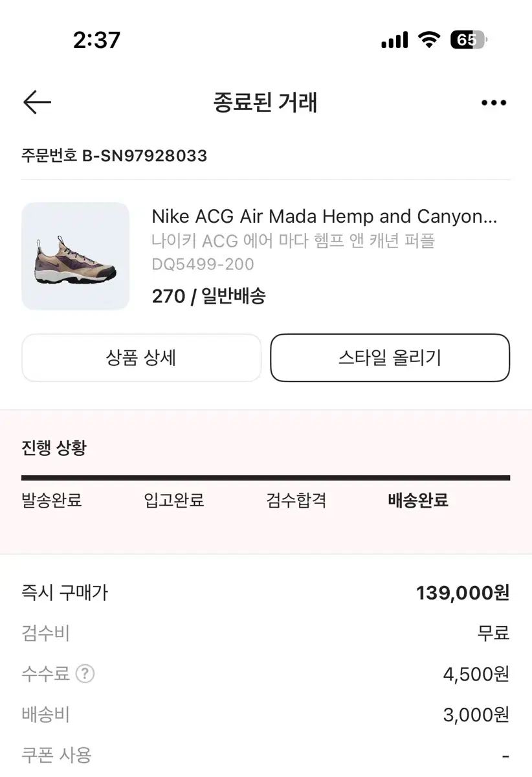The image size is (532, 777).
Task: Tap the 상품 상세 button
Action: [141, 358]
